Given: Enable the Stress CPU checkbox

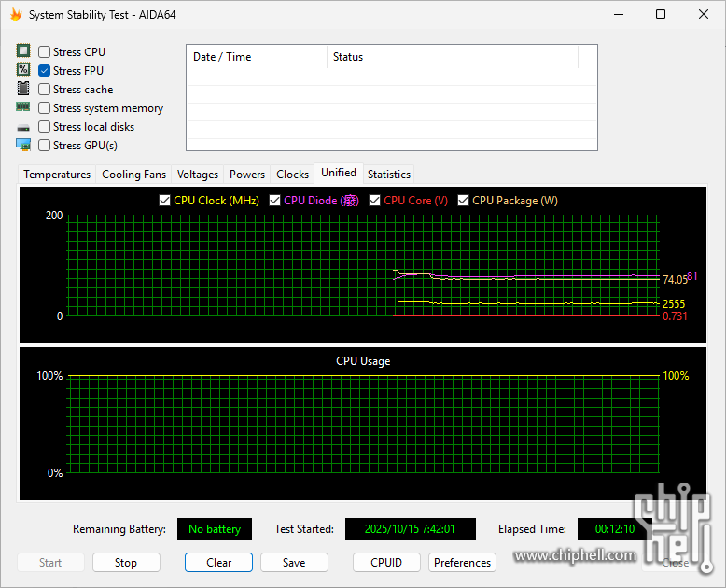Looking at the screenshot, I should [x=45, y=52].
